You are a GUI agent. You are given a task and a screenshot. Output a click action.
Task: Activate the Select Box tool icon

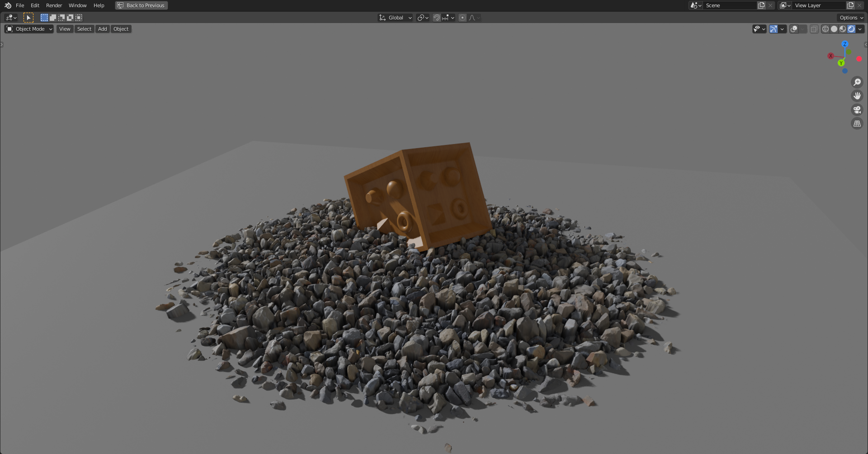coord(28,18)
